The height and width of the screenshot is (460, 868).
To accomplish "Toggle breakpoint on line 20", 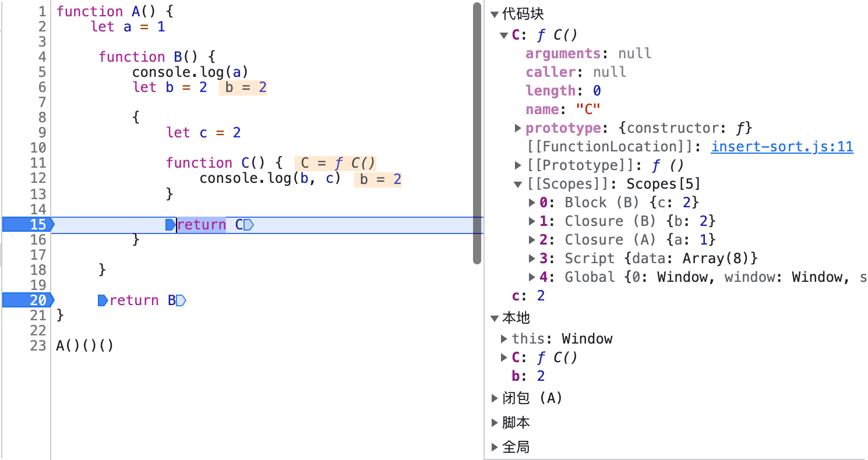I will point(27,300).
